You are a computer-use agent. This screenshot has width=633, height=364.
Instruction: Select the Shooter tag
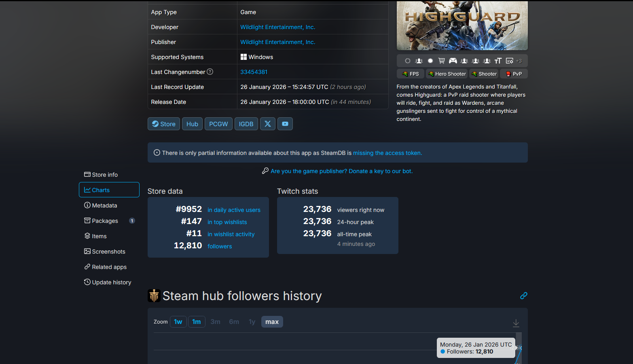click(484, 74)
